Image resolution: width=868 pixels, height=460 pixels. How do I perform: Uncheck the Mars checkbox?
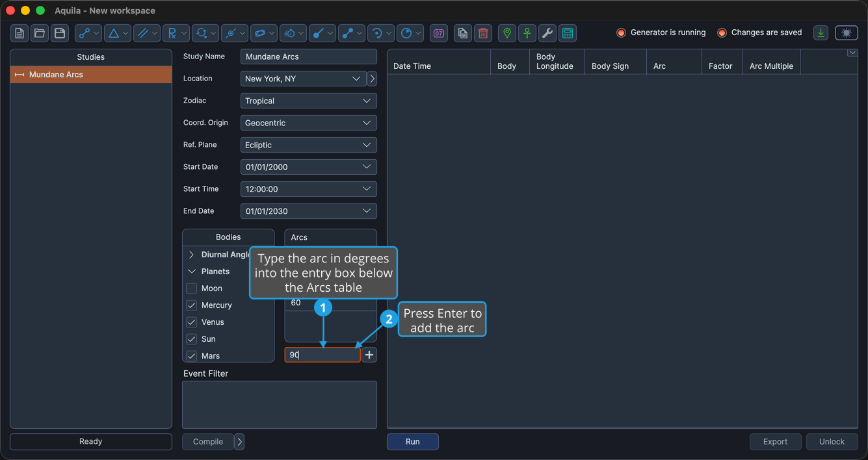point(192,356)
